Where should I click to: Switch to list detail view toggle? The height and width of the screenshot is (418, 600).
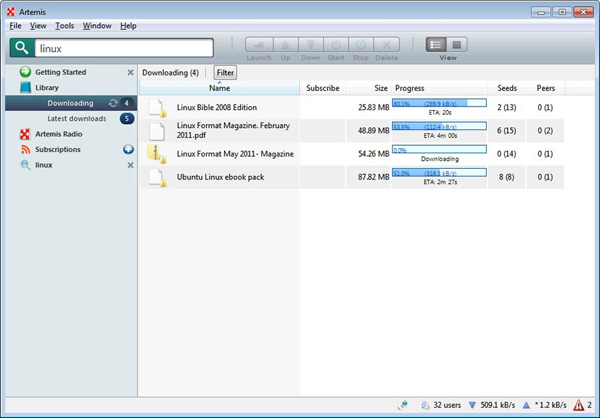[x=436, y=45]
